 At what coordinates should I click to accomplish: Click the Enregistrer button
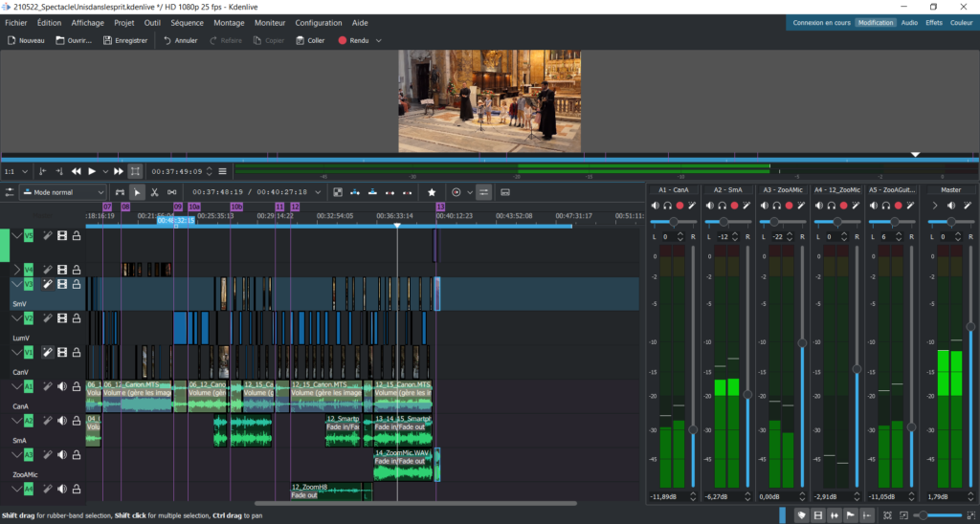(x=125, y=40)
